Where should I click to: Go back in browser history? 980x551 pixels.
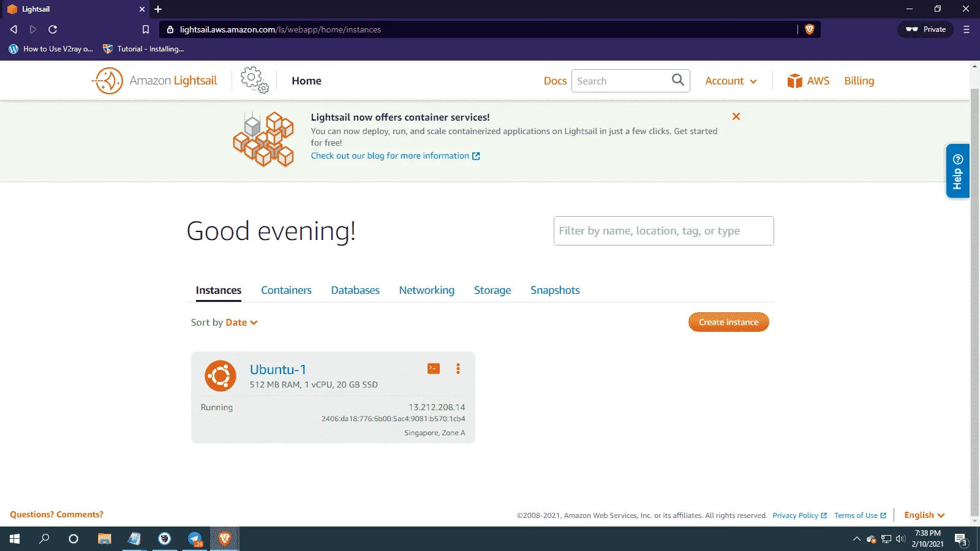[13, 29]
